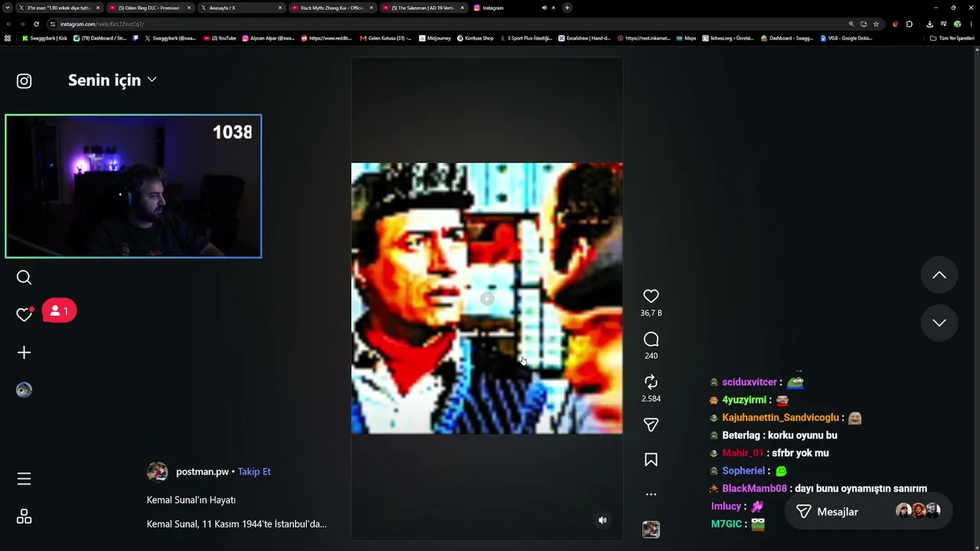Image resolution: width=980 pixels, height=551 pixels.
Task: Go back in browser history
Action: coord(8,24)
